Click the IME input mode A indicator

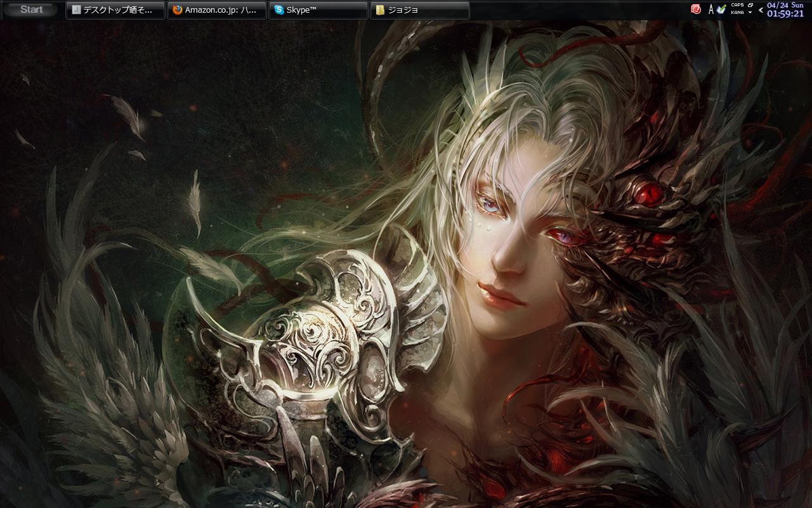(x=712, y=9)
